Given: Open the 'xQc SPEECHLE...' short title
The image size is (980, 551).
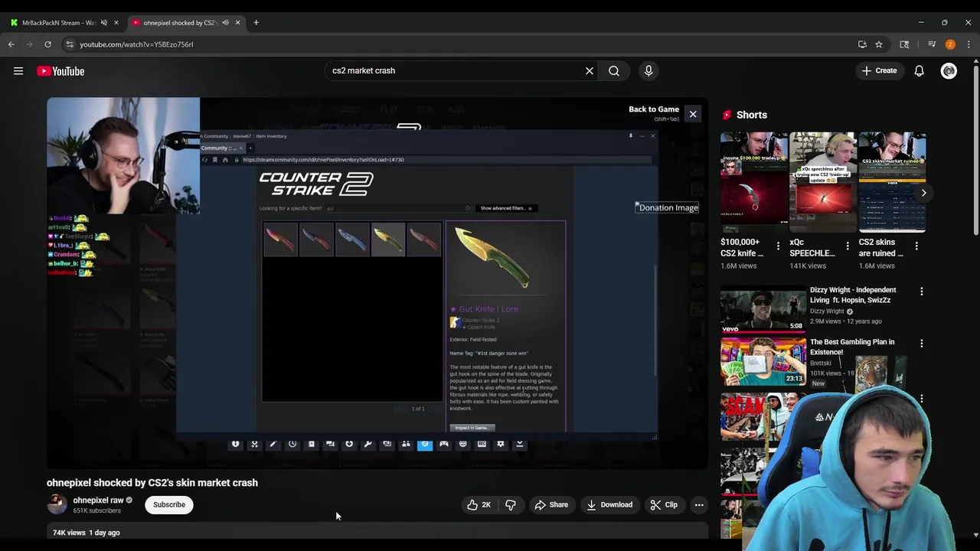Looking at the screenshot, I should (812, 247).
